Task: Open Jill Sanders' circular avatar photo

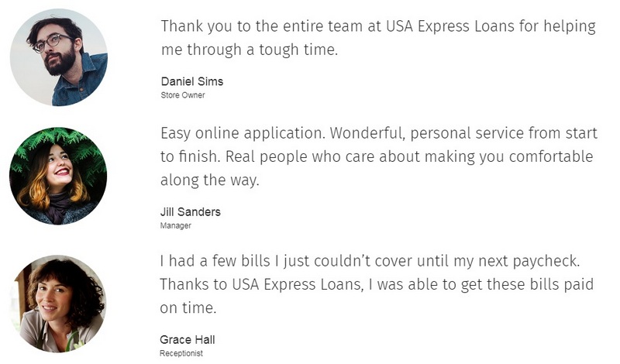Action: tap(58, 177)
